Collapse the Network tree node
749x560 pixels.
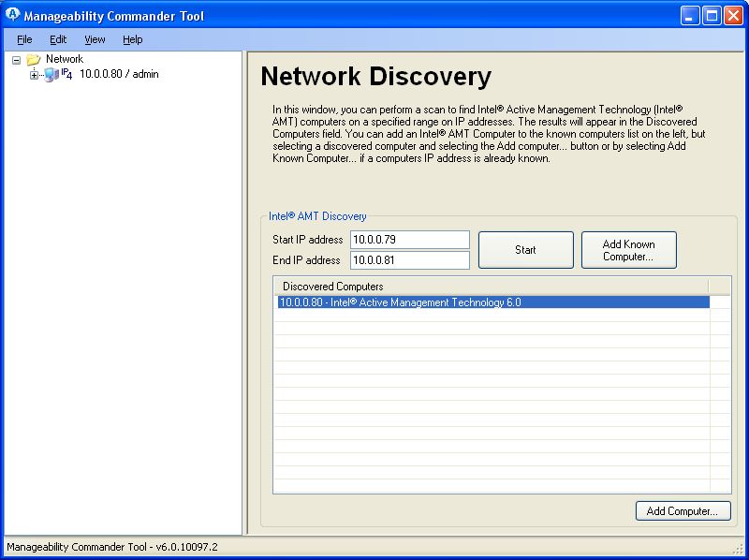click(17, 59)
